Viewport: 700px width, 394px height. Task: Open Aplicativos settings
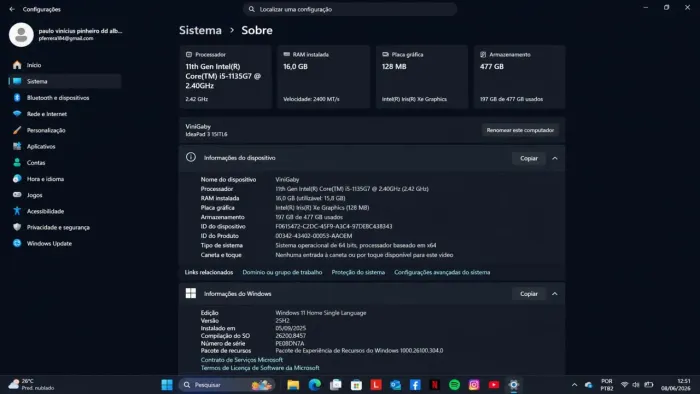click(65, 146)
